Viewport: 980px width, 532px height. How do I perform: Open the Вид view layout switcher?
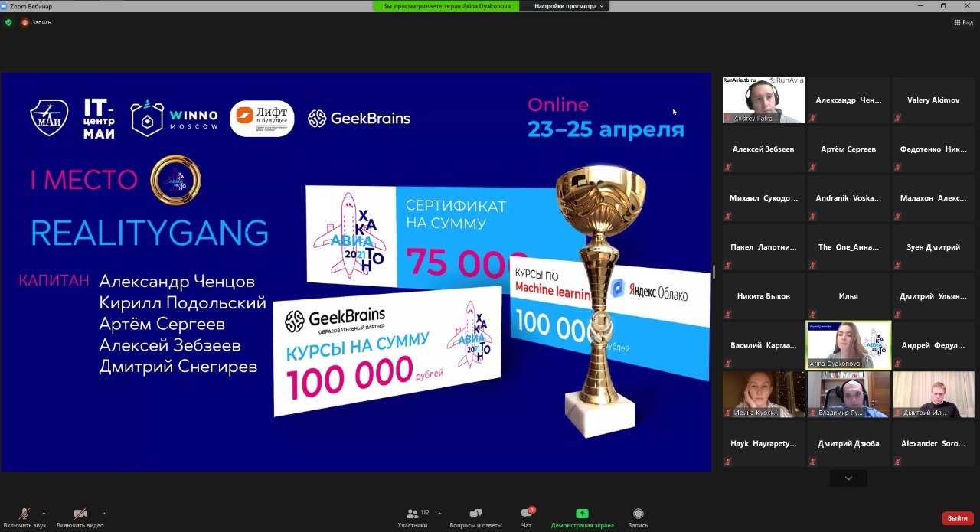tap(963, 23)
